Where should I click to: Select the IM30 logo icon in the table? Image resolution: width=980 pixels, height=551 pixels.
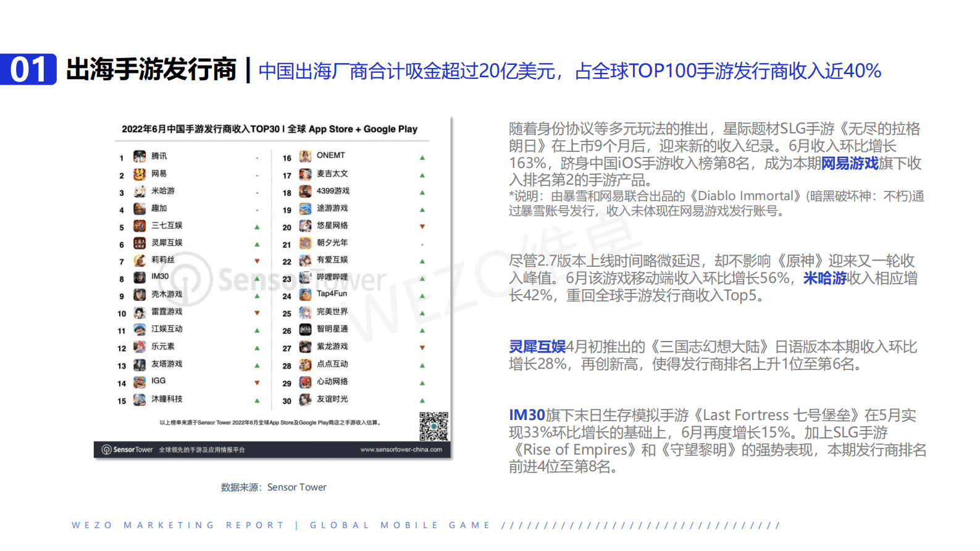[140, 277]
